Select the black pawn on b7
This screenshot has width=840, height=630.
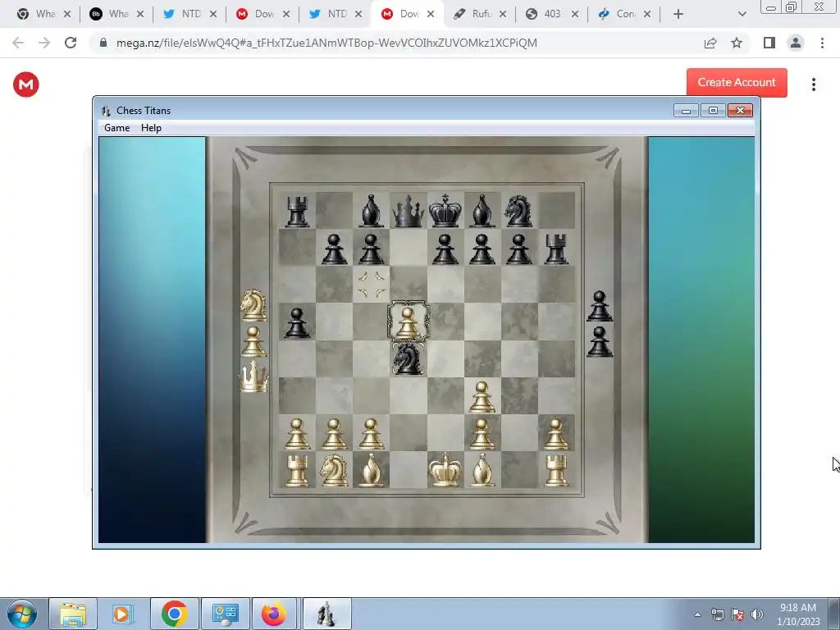[x=334, y=249]
